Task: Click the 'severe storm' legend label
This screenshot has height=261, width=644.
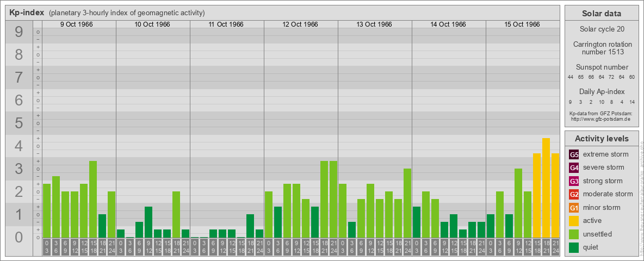Action: (604, 167)
